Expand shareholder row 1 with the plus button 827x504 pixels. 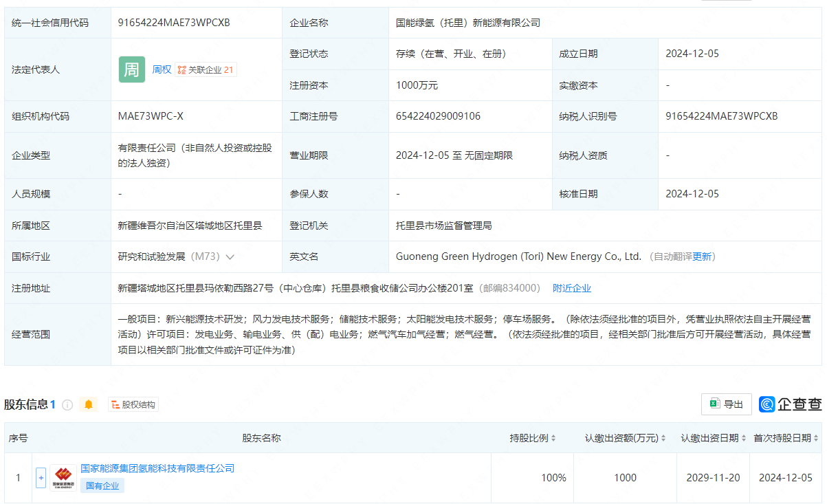coord(41,478)
